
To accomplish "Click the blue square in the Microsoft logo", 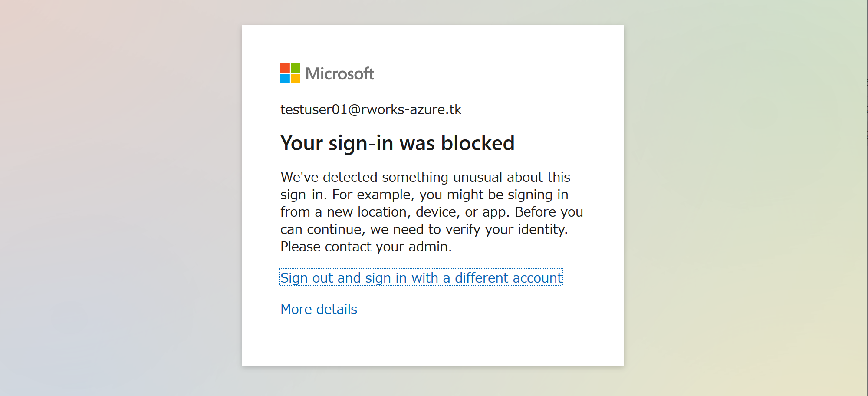I will [285, 79].
